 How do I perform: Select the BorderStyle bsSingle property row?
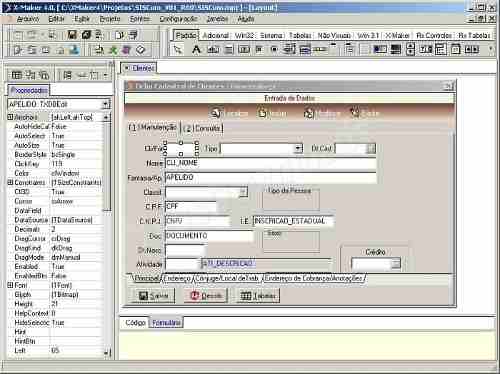pos(55,155)
